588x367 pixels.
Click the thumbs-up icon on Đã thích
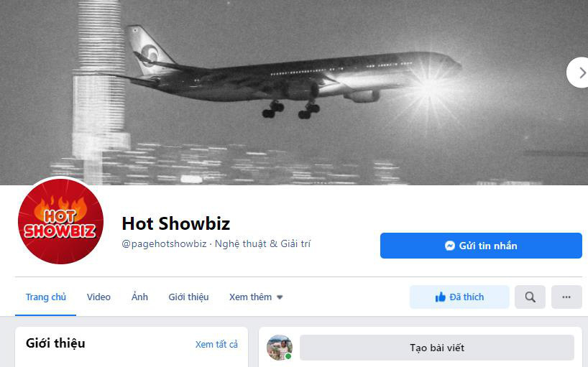(440, 297)
